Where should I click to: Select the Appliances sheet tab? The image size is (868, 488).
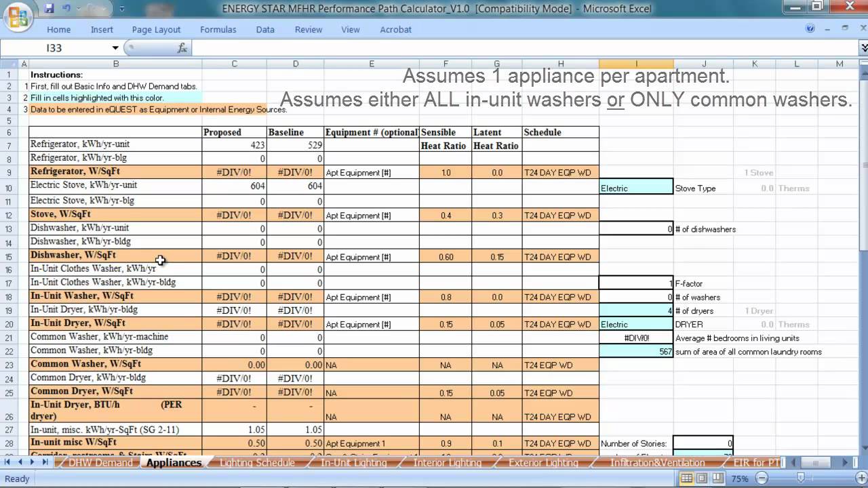coord(174,463)
